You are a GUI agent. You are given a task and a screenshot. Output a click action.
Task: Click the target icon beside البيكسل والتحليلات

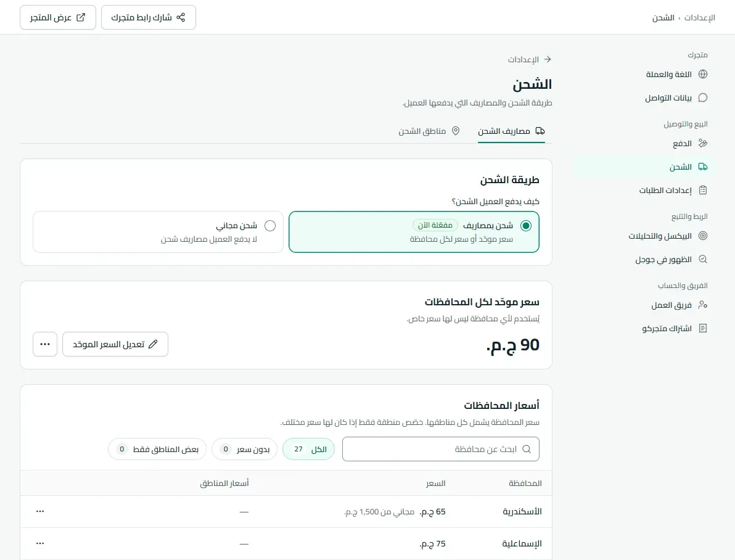point(703,236)
